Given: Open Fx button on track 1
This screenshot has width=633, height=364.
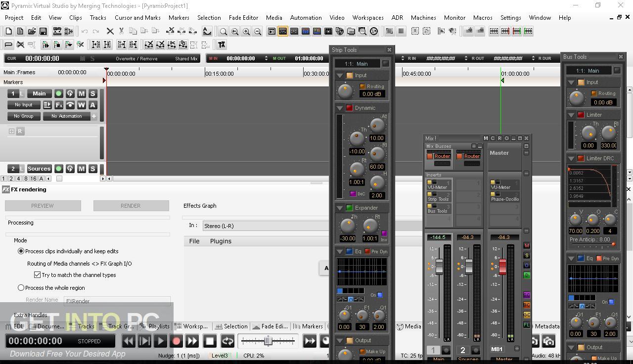Looking at the screenshot, I should click(x=58, y=105).
